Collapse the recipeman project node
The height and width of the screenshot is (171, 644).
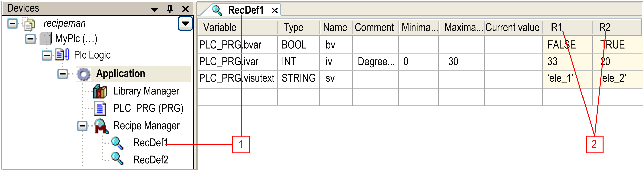pos(12,24)
